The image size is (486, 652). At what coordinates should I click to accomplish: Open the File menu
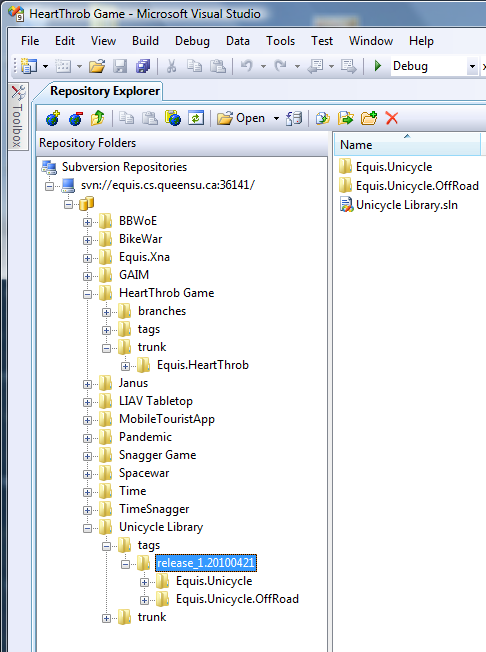point(30,41)
